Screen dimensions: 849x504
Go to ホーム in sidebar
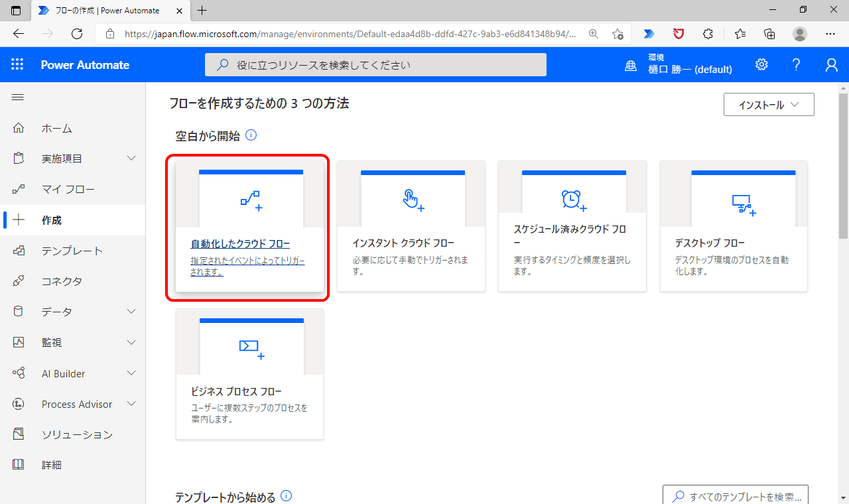[57, 128]
